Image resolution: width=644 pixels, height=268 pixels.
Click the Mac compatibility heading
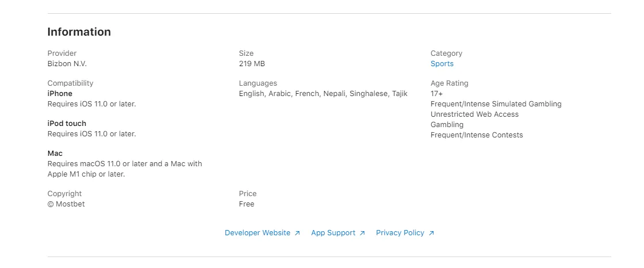point(55,154)
